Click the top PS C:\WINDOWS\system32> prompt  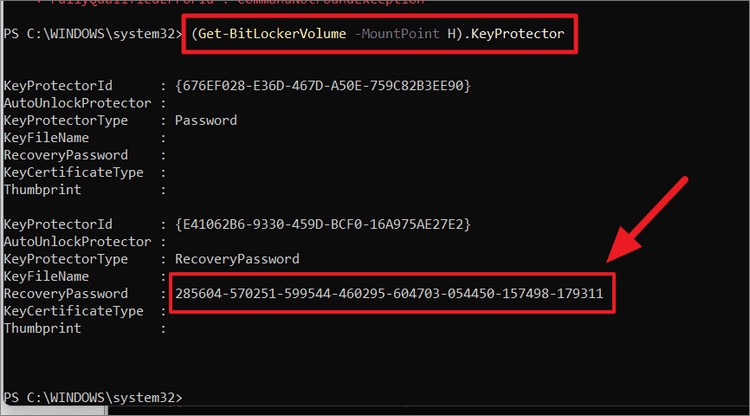(89, 34)
